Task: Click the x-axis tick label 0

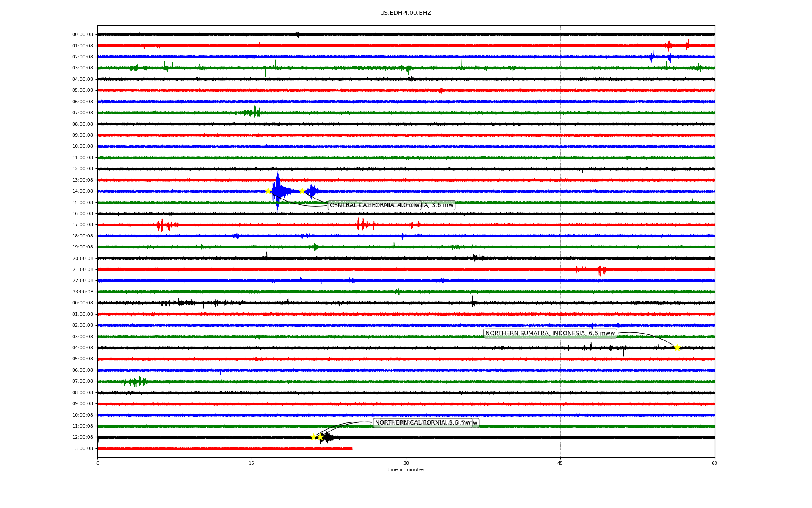Action: (x=98, y=464)
